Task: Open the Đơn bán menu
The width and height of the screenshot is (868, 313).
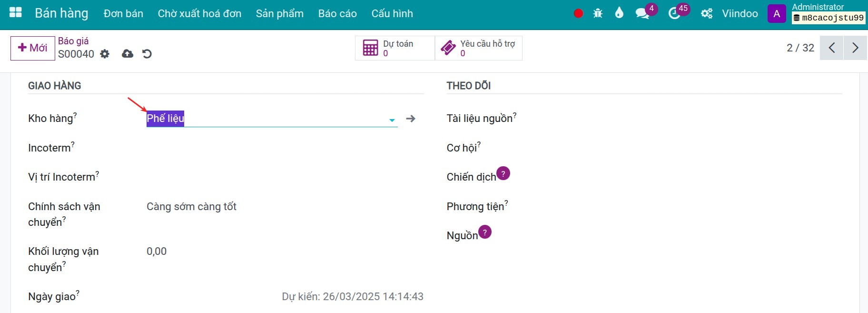Action: tap(123, 13)
